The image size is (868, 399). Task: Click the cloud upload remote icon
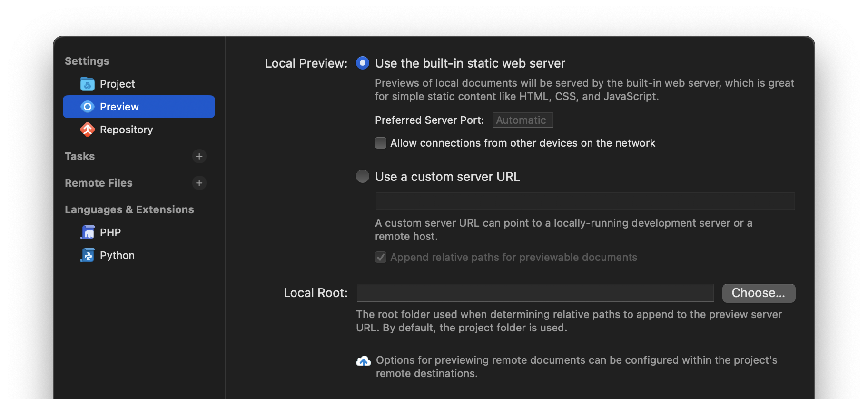pos(364,361)
